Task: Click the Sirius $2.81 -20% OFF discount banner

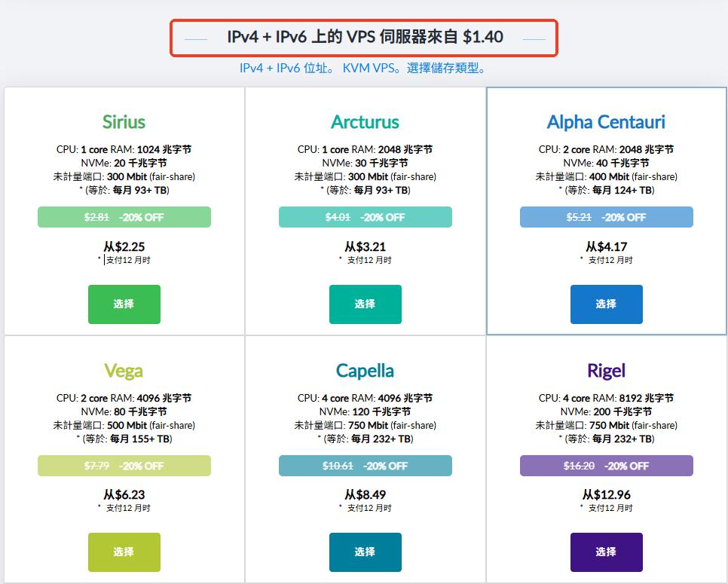Action: 124,217
